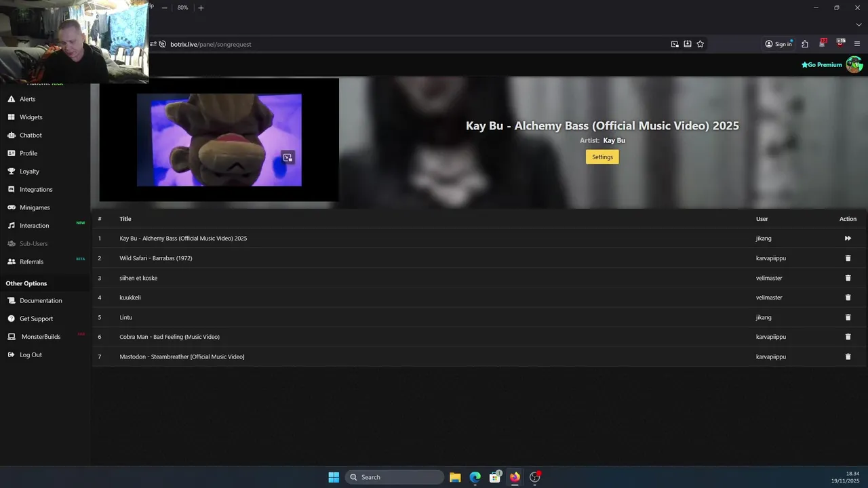Image resolution: width=868 pixels, height=488 pixels.
Task: Click user jikang in Lintu row
Action: pyautogui.click(x=764, y=317)
